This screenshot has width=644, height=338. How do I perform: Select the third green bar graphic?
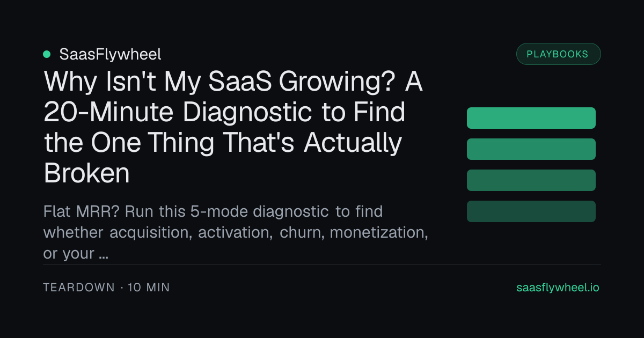click(531, 180)
